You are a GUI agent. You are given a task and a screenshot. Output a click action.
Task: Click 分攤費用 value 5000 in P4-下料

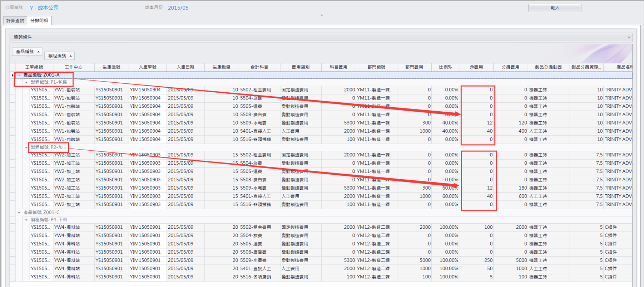click(x=510, y=260)
